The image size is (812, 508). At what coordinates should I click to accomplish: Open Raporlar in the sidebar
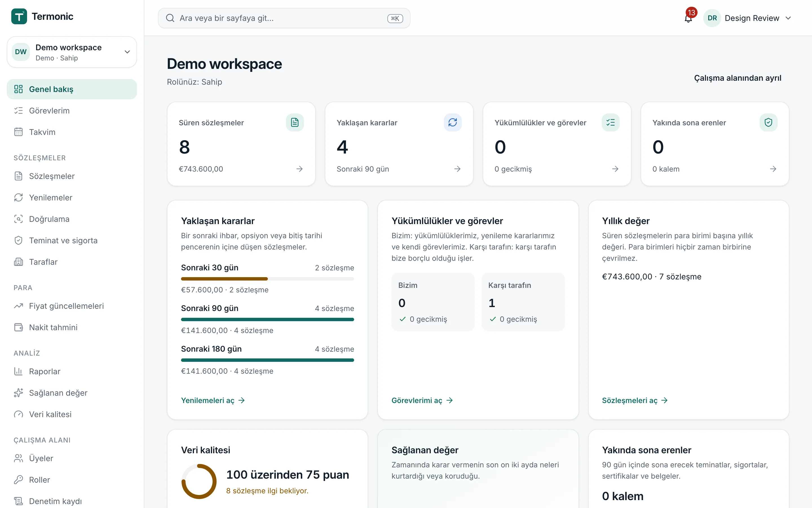tap(72, 371)
